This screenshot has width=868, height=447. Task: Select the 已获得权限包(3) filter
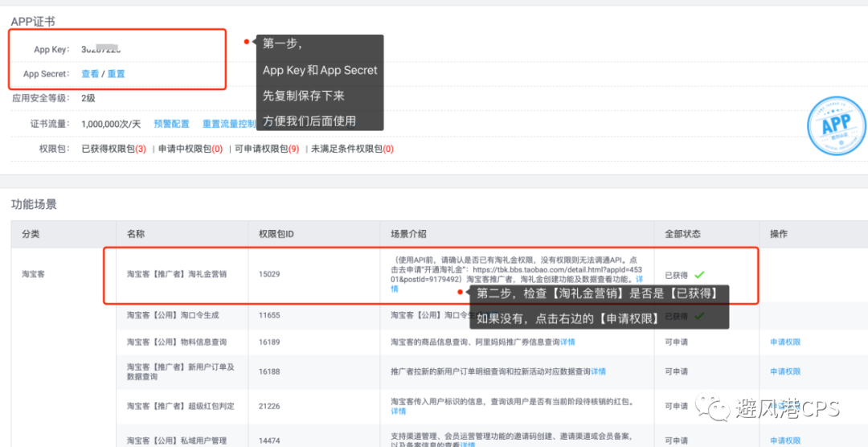[113, 149]
